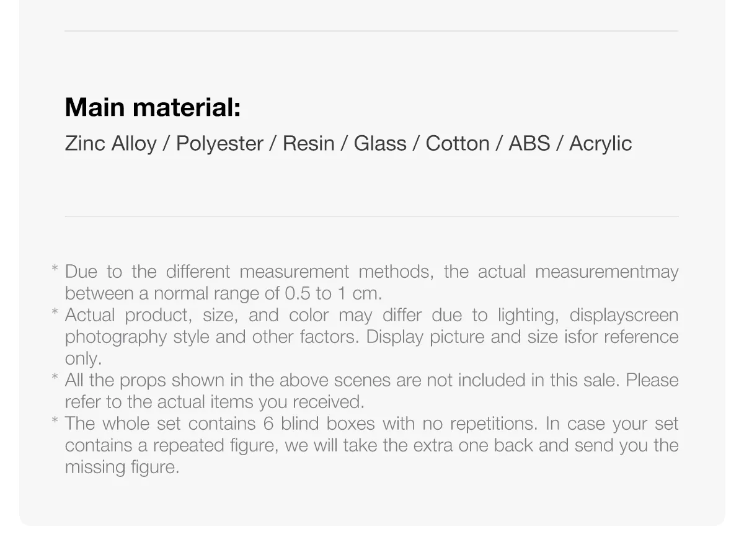Click the "missing figure." closing line
This screenshot has height=560, width=744.
122,467
